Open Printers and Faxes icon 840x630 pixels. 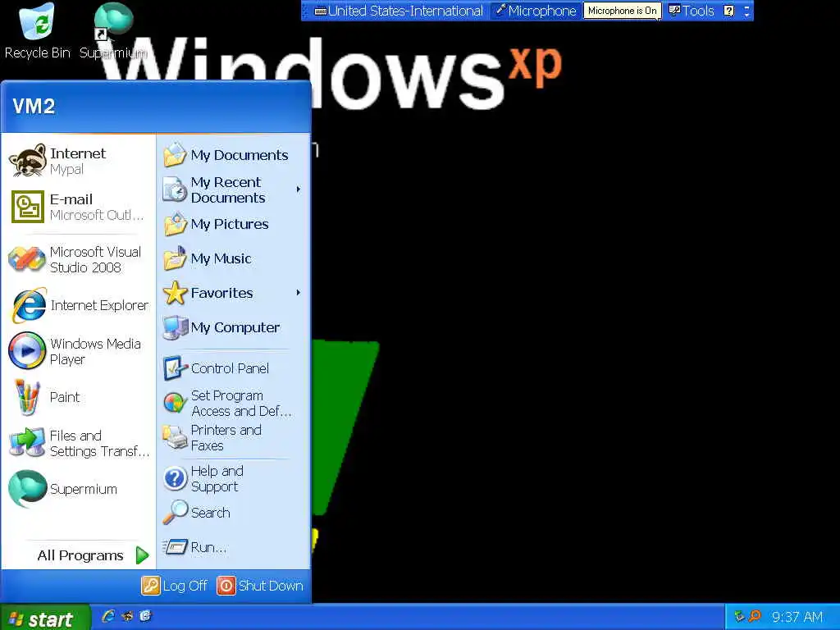pyautogui.click(x=175, y=437)
